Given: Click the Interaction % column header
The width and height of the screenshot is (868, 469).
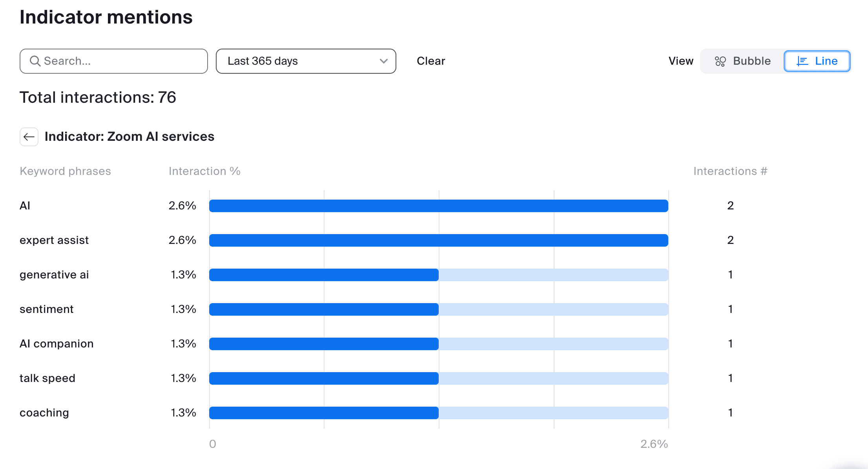Looking at the screenshot, I should tap(204, 171).
